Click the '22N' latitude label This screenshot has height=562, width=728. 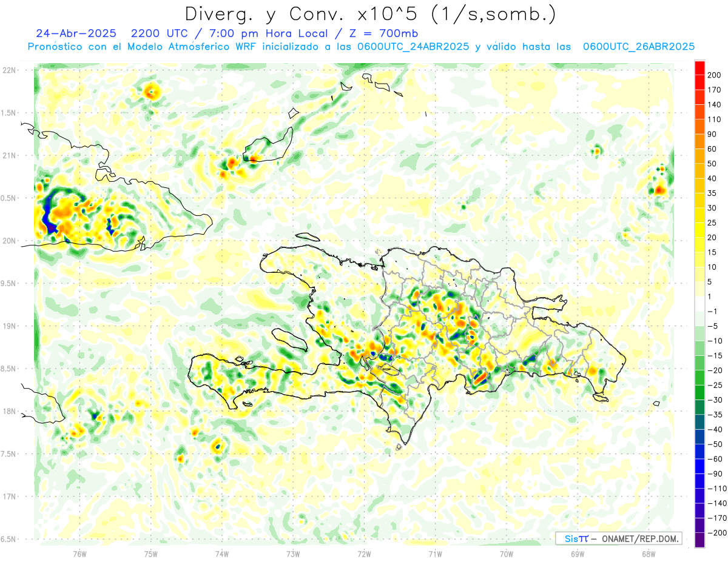tap(9, 70)
